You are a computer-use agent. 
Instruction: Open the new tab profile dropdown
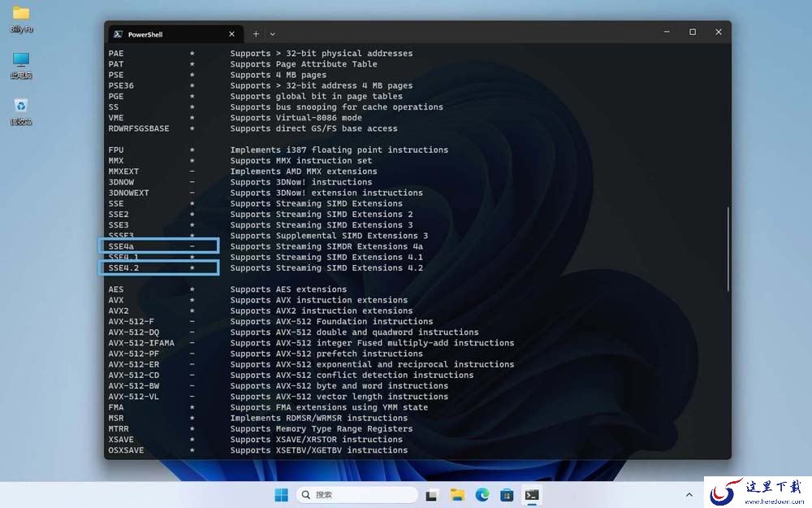click(x=272, y=34)
